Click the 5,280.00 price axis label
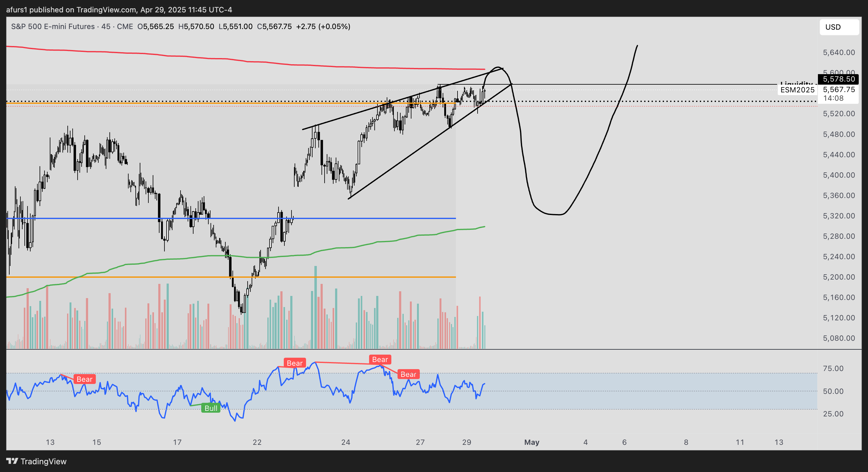This screenshot has height=472, width=868. pos(839,236)
